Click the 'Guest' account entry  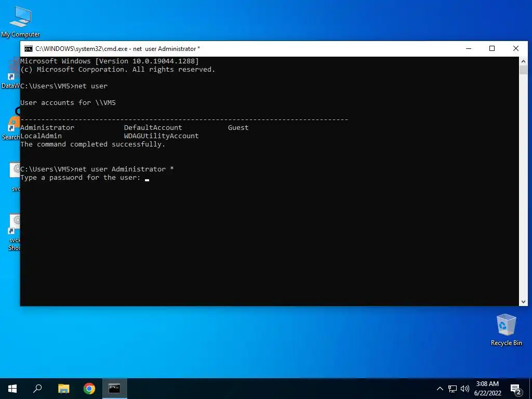[x=238, y=128]
